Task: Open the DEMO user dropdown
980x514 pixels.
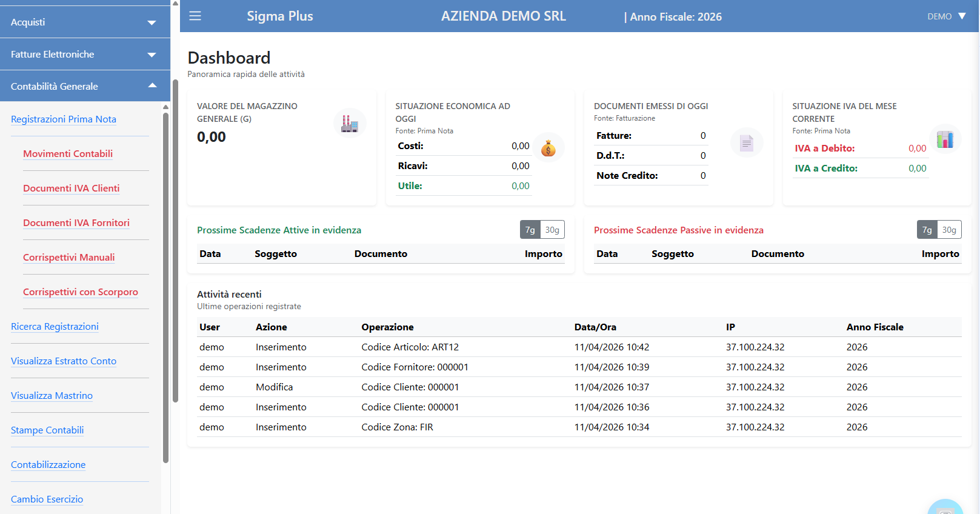Action: coord(946,16)
